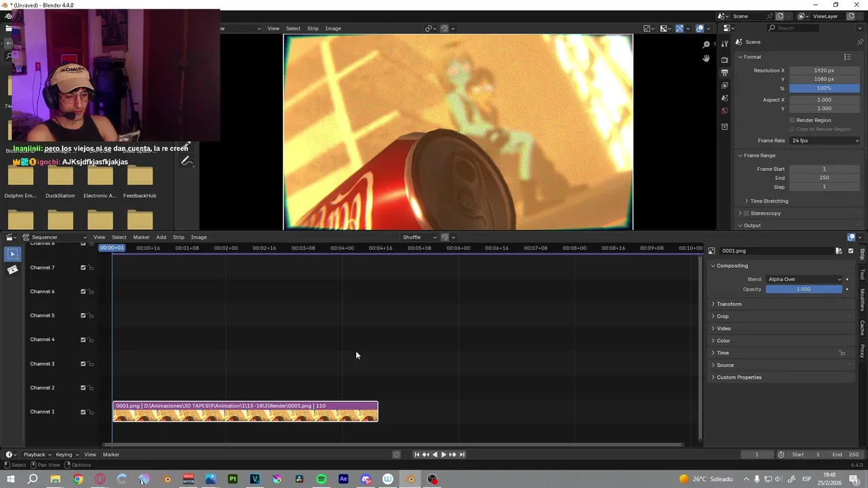Toggle the Channel 7 mute checkbox
868x488 pixels.
coord(83,268)
